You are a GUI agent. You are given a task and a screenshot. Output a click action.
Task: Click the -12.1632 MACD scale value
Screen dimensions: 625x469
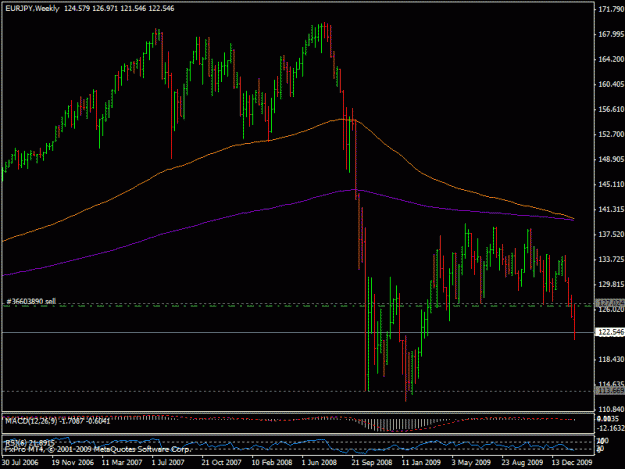[x=611, y=428]
